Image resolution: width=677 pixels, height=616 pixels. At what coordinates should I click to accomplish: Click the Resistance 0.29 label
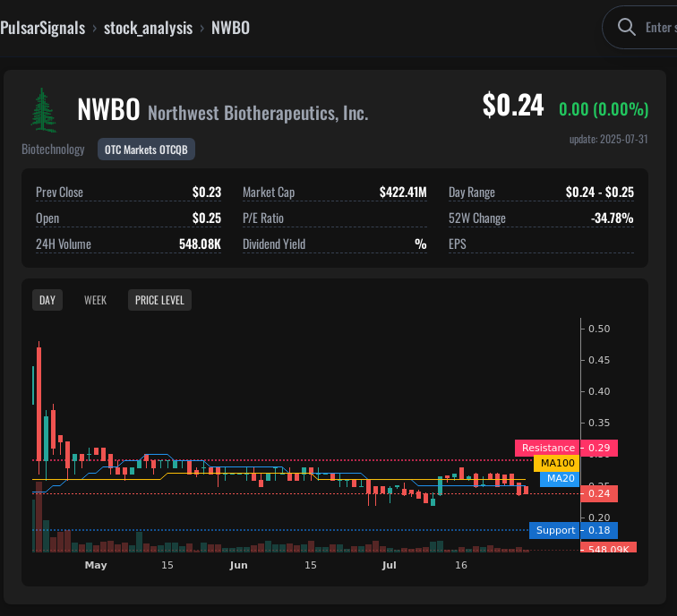[566, 448]
